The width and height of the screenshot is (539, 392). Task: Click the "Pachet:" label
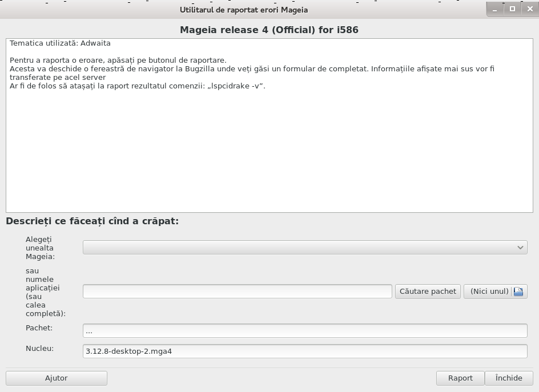[x=39, y=328]
